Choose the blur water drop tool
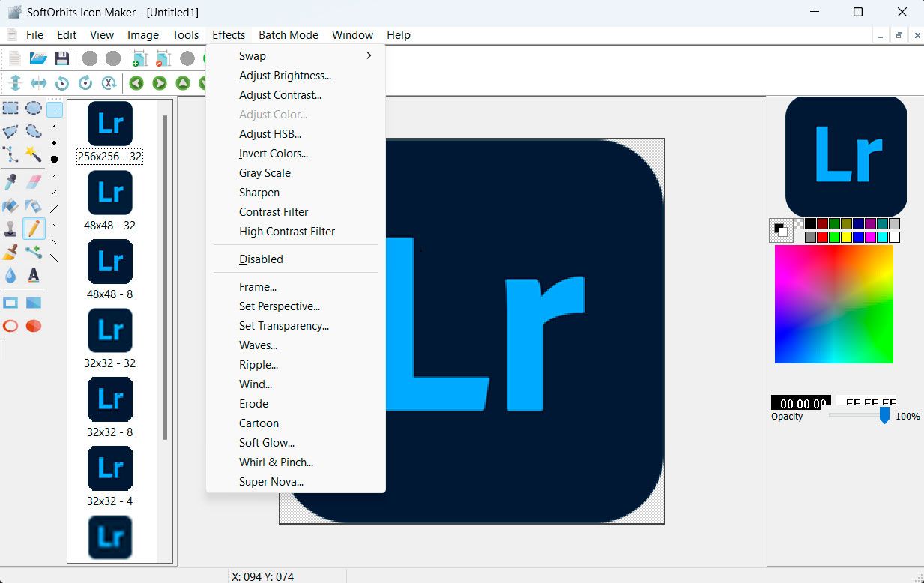The height and width of the screenshot is (583, 924). (10, 275)
